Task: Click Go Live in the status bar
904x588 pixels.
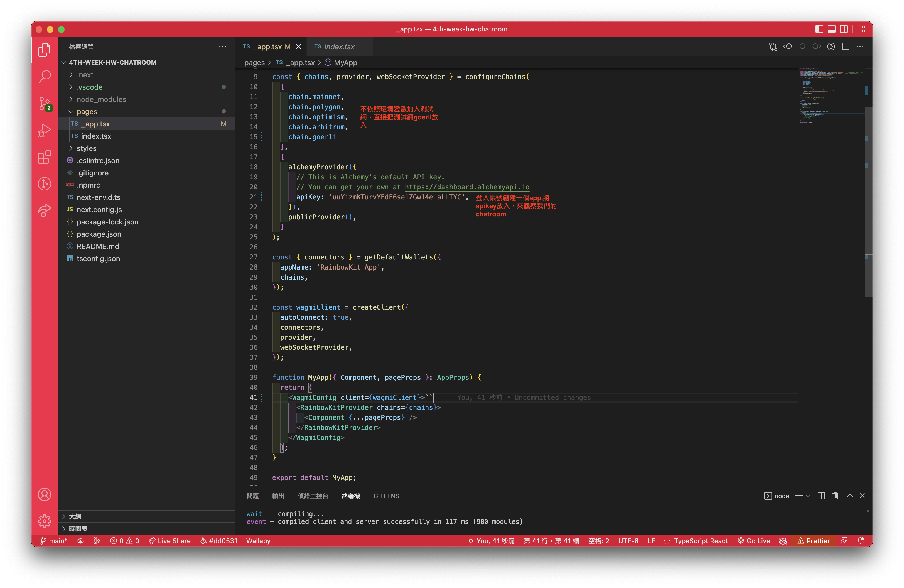Action: click(x=754, y=540)
